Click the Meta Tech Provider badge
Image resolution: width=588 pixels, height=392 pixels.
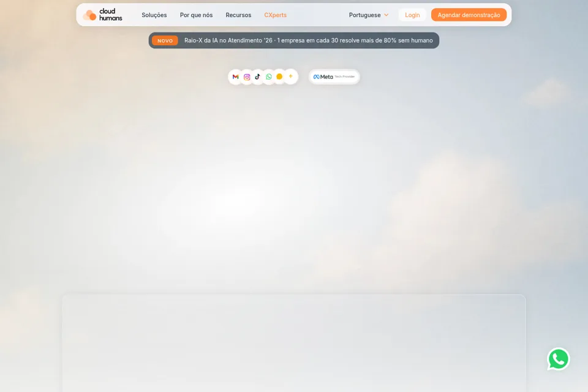click(334, 77)
